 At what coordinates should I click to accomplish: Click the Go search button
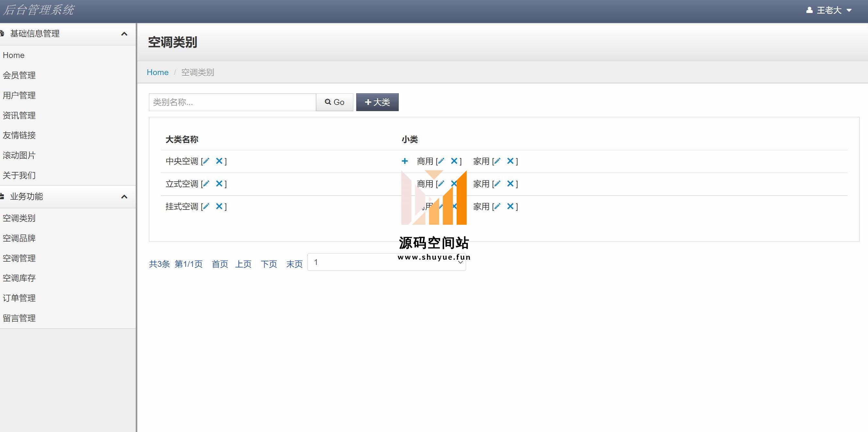coord(334,102)
